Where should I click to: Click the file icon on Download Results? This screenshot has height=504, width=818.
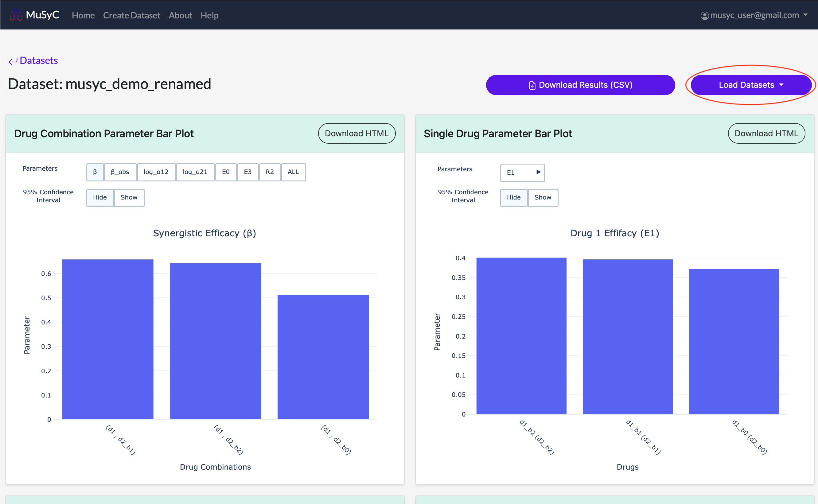(x=532, y=85)
